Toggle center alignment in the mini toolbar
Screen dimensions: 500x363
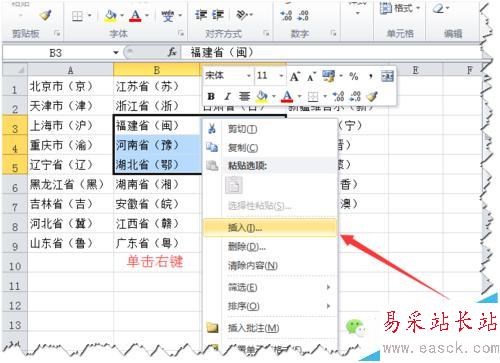click(244, 97)
